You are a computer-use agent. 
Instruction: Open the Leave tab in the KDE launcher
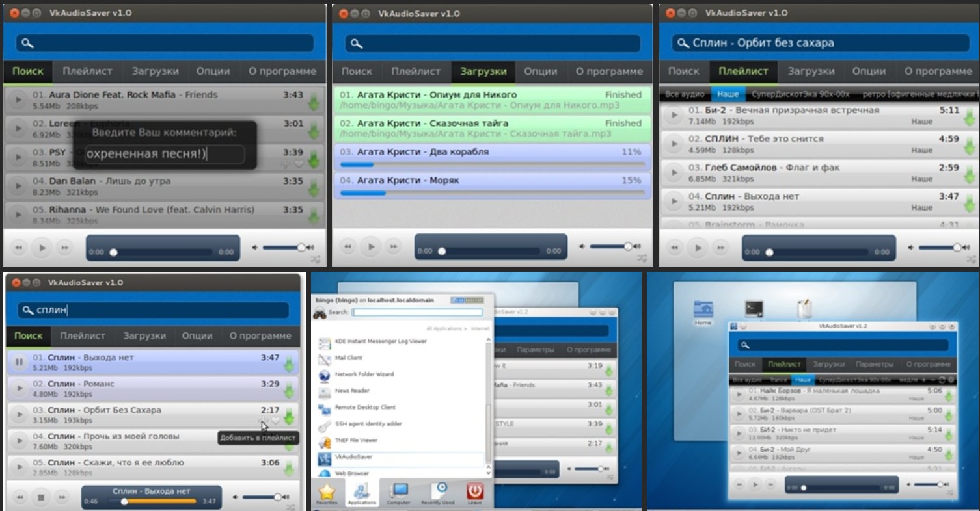point(475,494)
